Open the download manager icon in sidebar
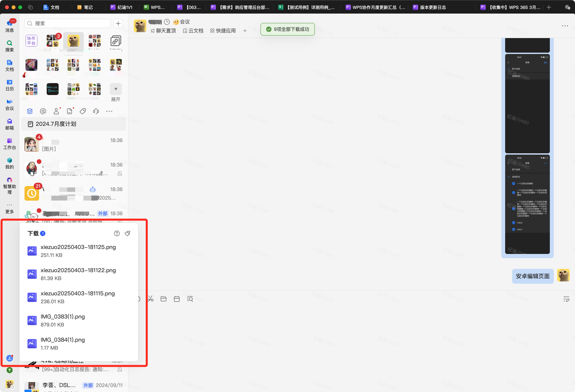This screenshot has height=392, width=575. [10, 358]
